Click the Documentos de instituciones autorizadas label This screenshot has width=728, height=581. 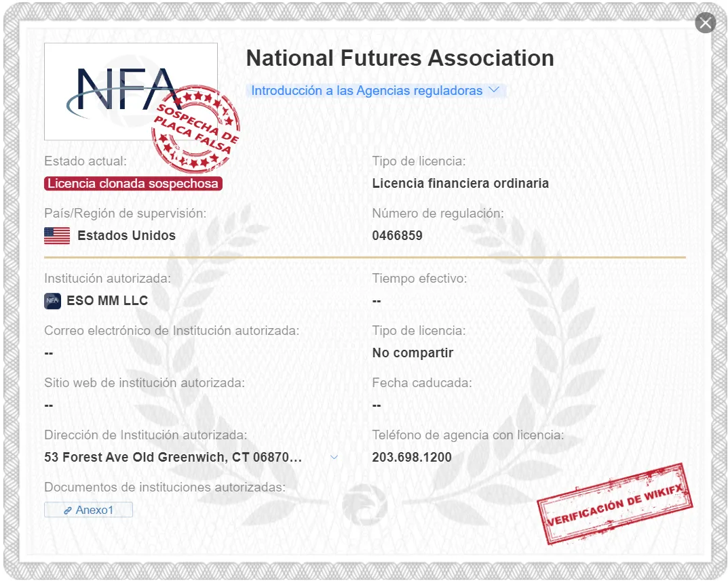coord(165,487)
